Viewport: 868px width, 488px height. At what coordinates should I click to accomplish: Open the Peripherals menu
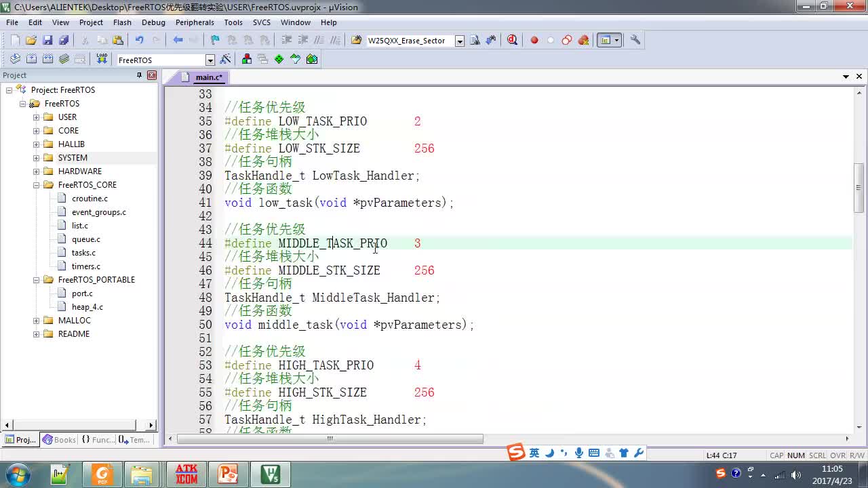pyautogui.click(x=195, y=22)
